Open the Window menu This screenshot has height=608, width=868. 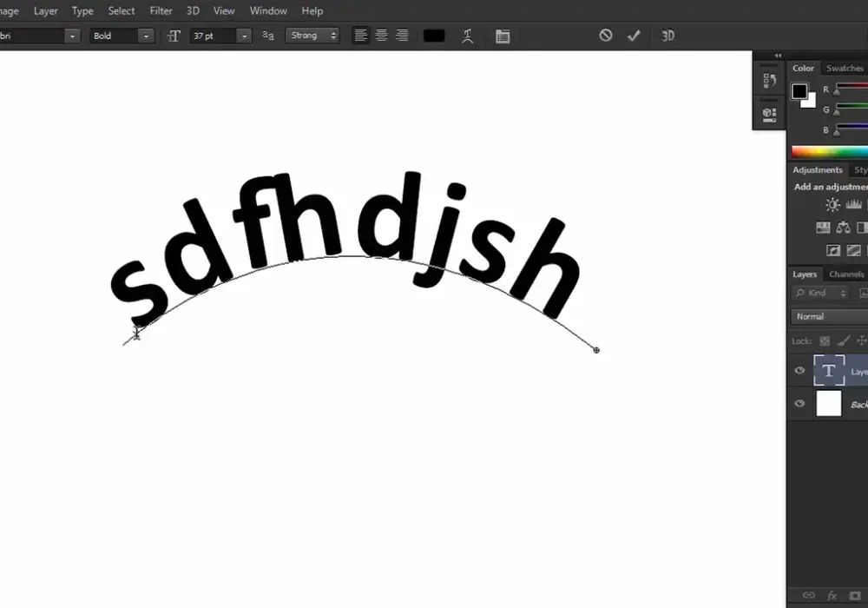coord(268,10)
